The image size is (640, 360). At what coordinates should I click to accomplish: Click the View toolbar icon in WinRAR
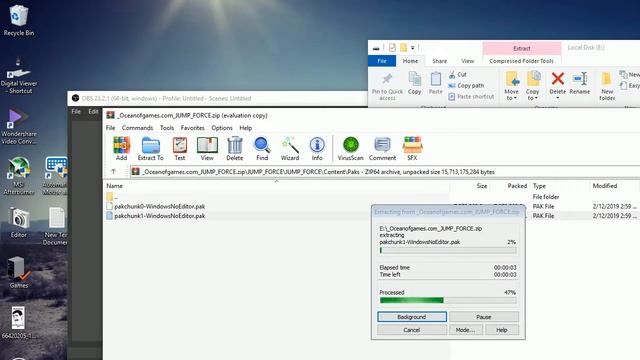[207, 149]
